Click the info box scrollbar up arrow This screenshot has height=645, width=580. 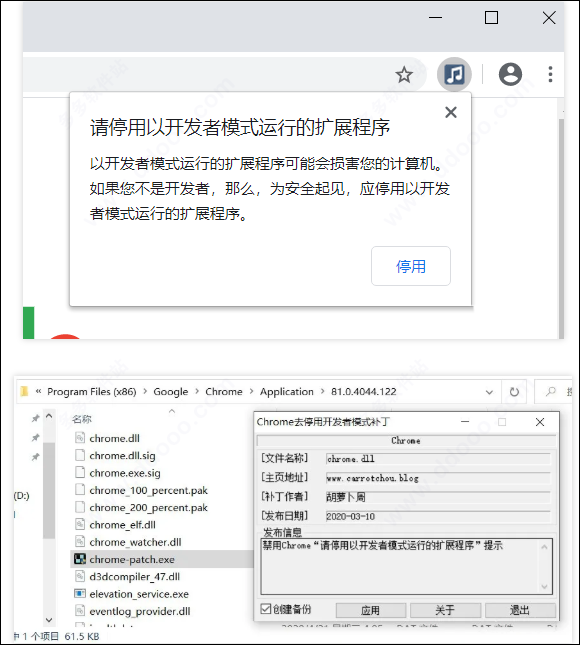pyautogui.click(x=544, y=547)
